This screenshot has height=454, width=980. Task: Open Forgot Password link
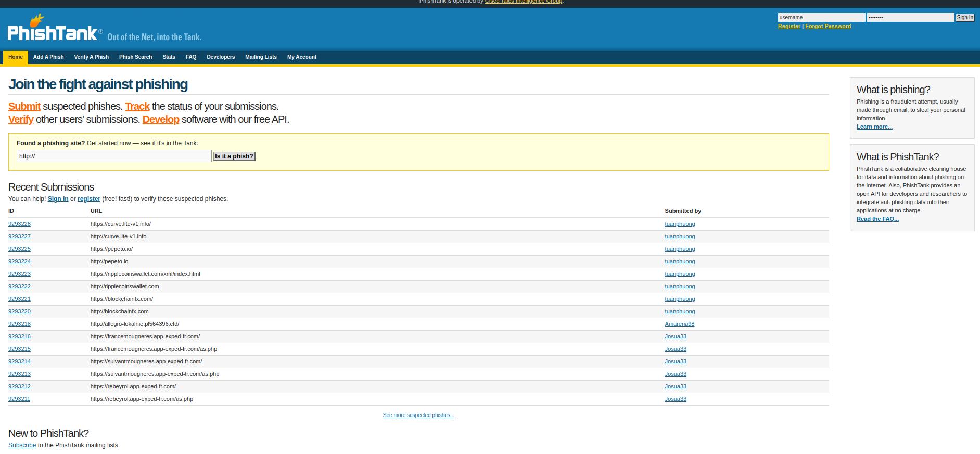tap(828, 26)
